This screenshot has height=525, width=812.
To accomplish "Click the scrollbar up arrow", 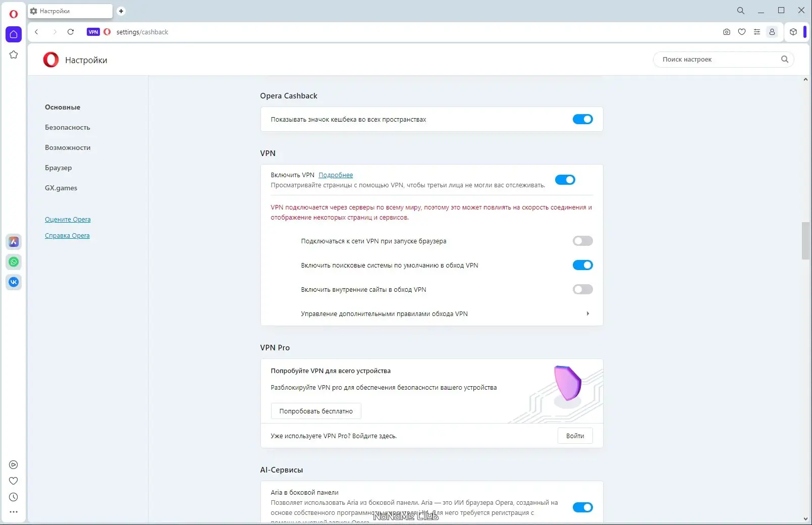I will (805, 79).
